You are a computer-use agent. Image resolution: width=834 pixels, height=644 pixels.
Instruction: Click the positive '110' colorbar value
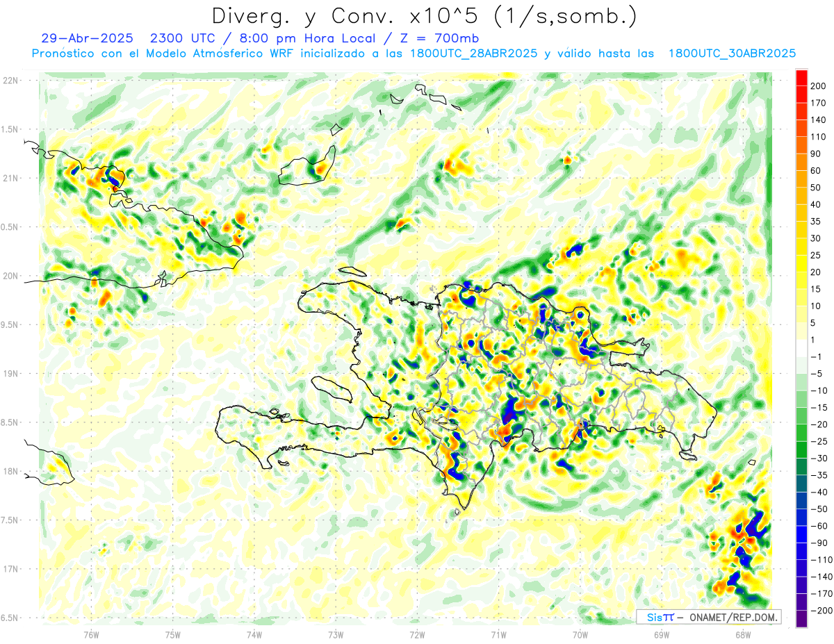[819, 137]
